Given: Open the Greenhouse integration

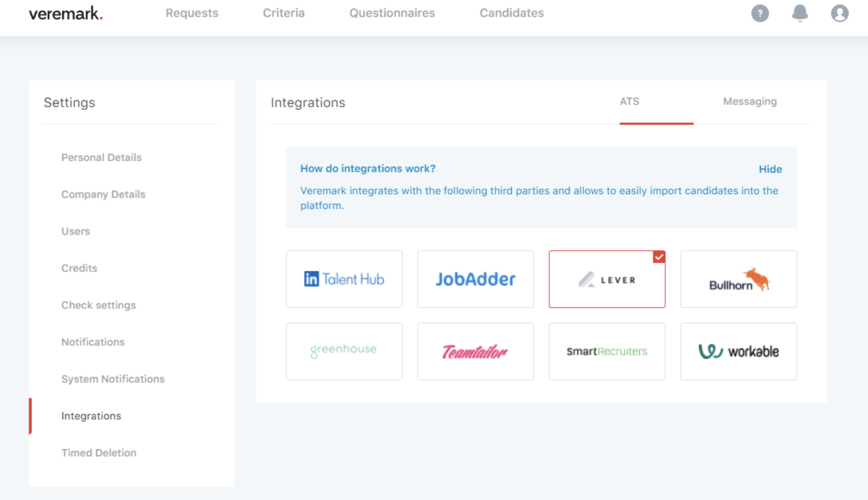Looking at the screenshot, I should [344, 351].
